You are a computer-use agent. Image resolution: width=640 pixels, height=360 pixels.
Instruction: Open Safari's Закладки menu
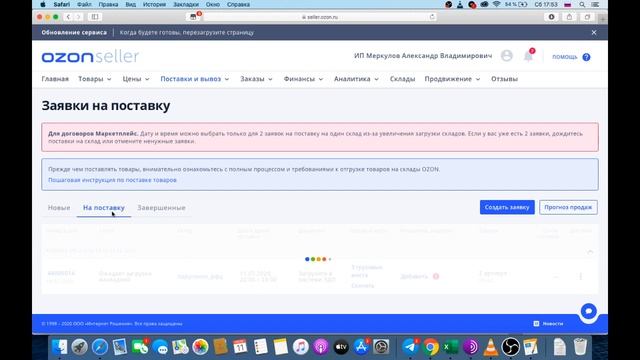coord(186,4)
